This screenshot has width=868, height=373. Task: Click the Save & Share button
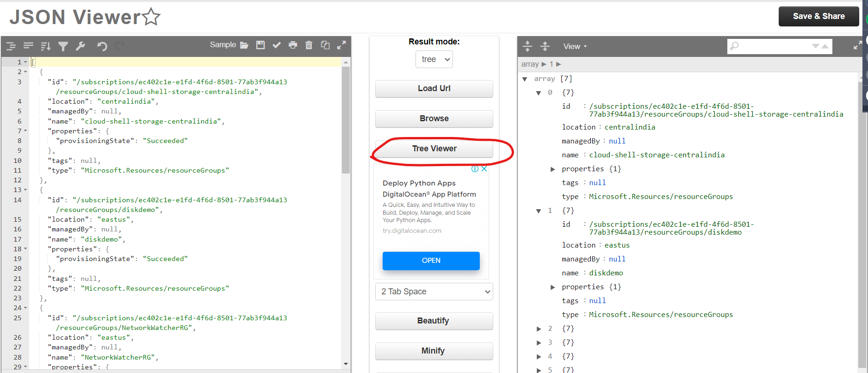click(x=818, y=16)
